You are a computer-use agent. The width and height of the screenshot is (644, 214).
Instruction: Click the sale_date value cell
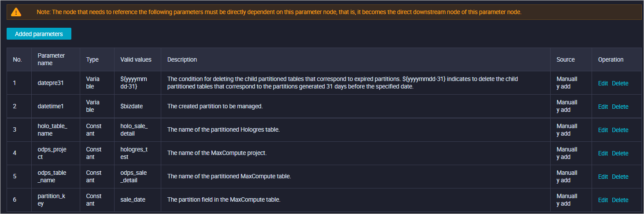click(133, 200)
